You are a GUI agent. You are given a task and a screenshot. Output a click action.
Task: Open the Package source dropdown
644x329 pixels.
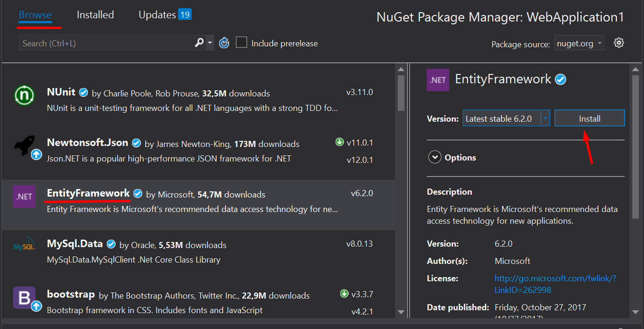[x=579, y=44]
